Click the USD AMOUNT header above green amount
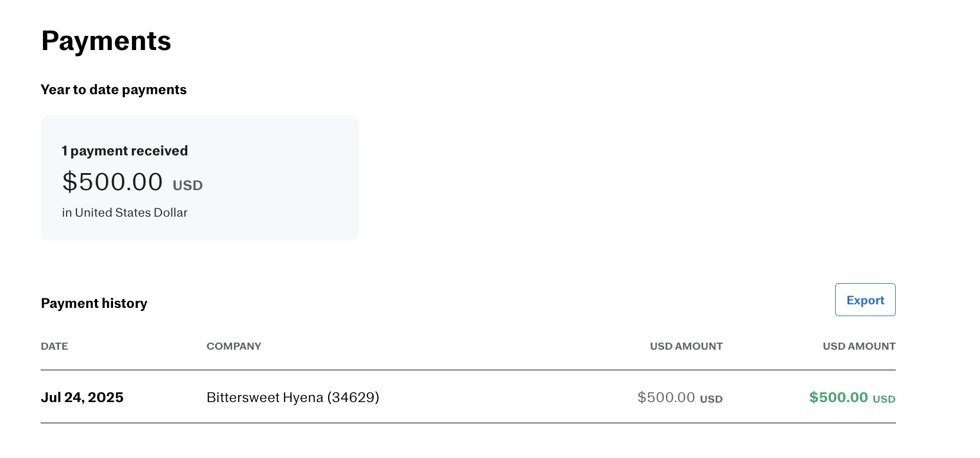 [859, 346]
